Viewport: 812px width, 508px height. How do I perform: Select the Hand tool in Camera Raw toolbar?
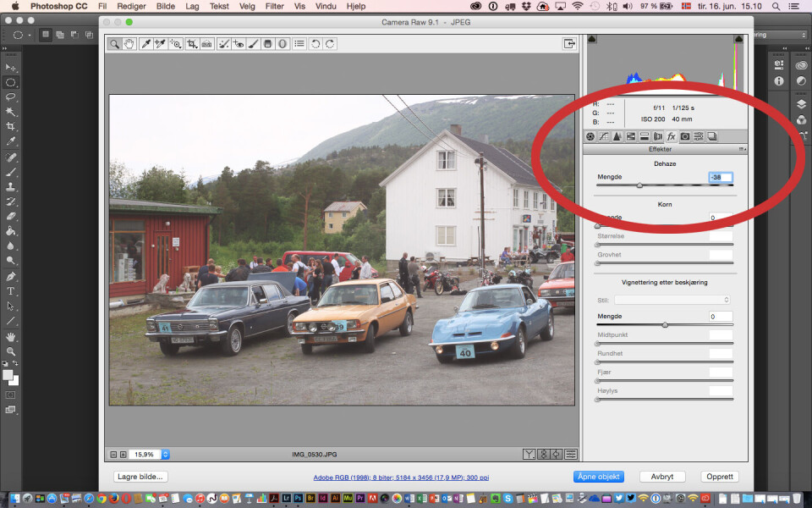tap(129, 44)
